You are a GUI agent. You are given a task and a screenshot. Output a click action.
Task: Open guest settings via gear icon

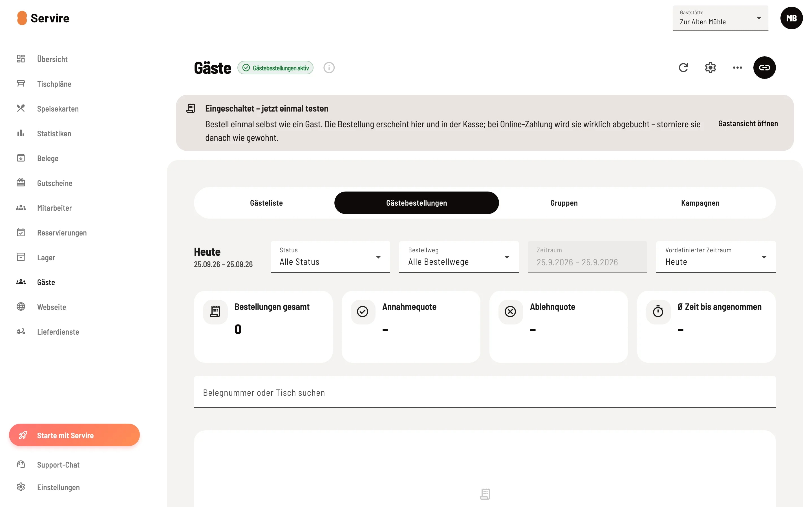tap(710, 68)
